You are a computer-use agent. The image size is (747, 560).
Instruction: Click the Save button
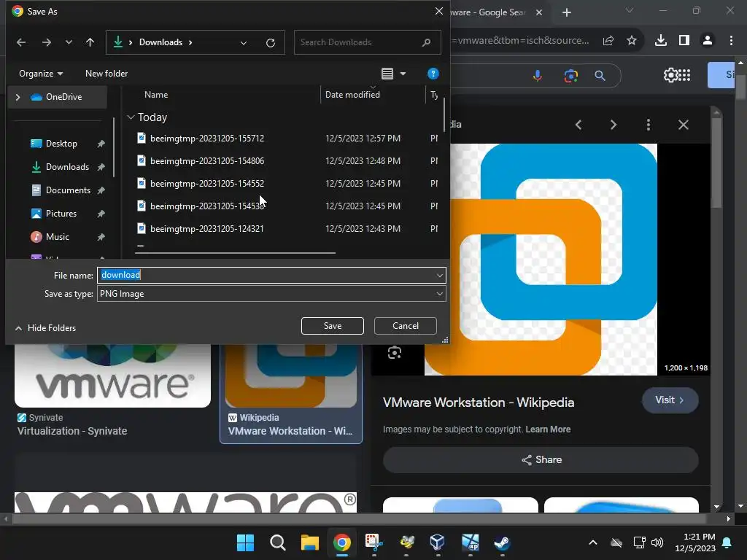click(333, 326)
